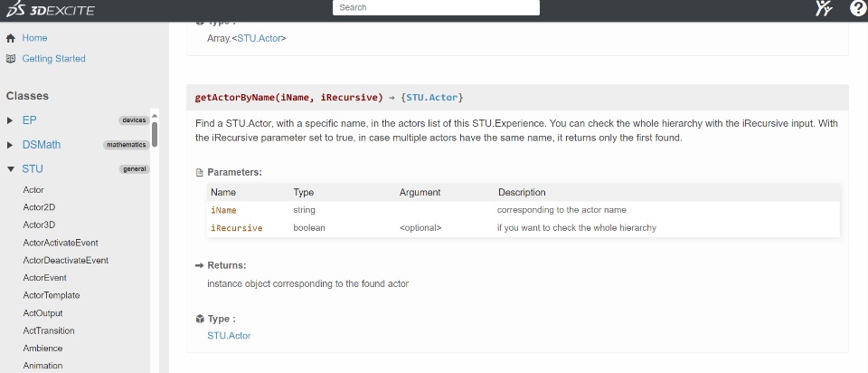Expand the EP class group
Screen dimensions: 868x373
click(x=10, y=120)
